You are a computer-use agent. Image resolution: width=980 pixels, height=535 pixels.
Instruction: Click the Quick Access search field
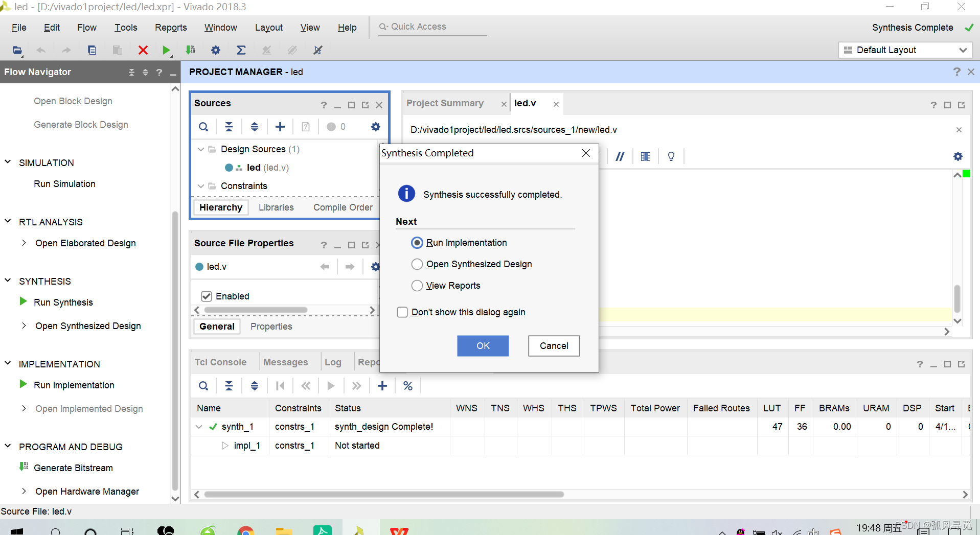(432, 27)
